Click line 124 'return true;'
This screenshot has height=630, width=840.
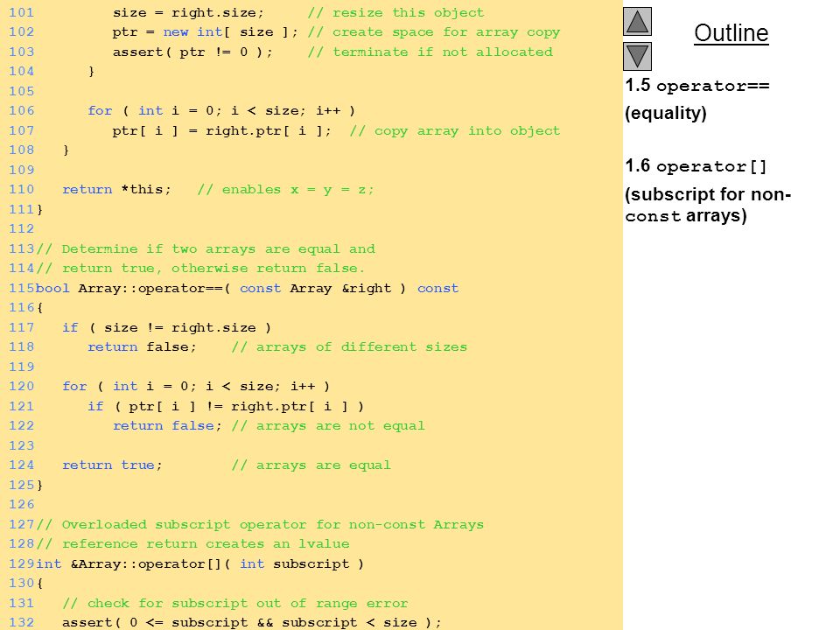(113, 465)
